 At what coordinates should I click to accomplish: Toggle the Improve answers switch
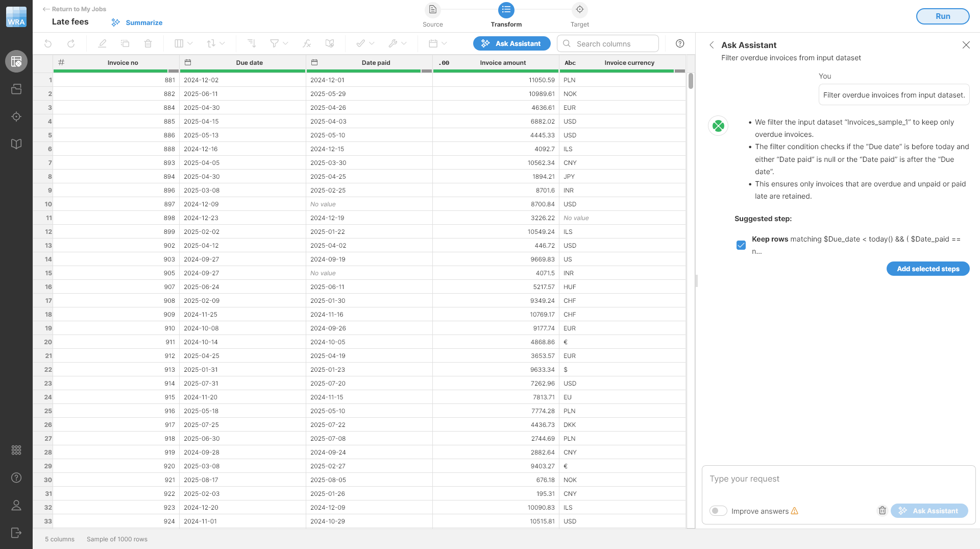click(x=718, y=511)
